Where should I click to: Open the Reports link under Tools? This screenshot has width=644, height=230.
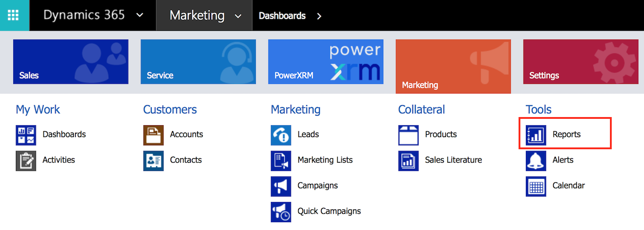(x=567, y=134)
